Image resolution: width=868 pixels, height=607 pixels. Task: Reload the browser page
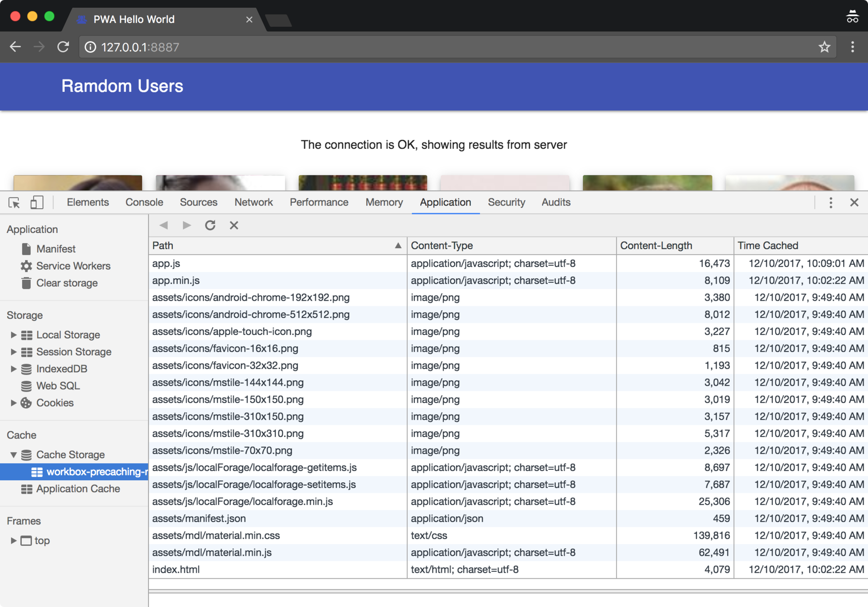63,47
